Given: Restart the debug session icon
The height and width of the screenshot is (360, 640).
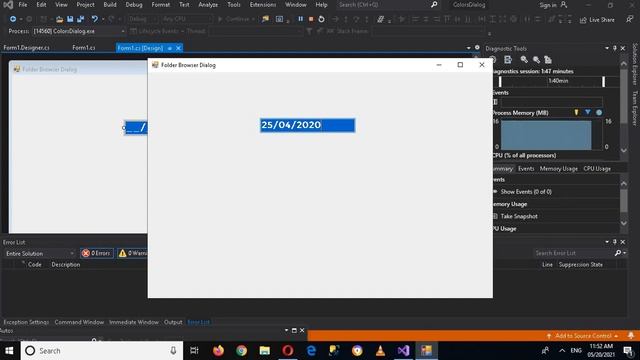Looking at the screenshot, I should (x=321, y=19).
